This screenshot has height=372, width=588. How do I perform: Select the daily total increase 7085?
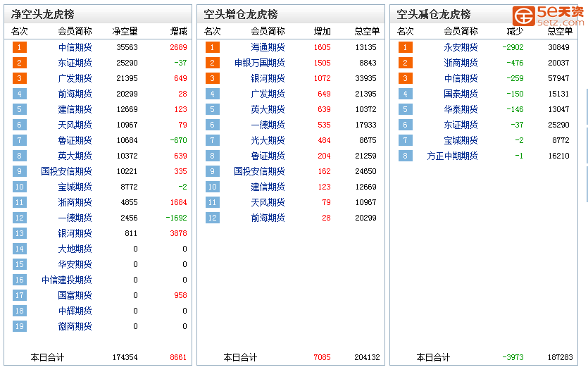click(322, 357)
